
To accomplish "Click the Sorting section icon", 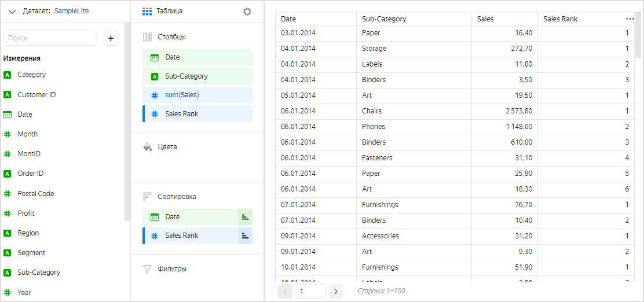I will click(x=147, y=197).
